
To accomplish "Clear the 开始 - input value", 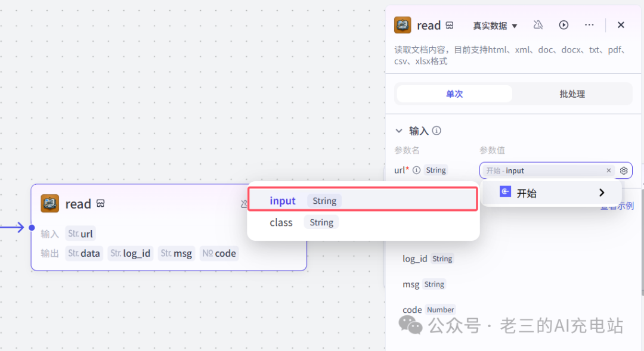I will click(x=609, y=170).
